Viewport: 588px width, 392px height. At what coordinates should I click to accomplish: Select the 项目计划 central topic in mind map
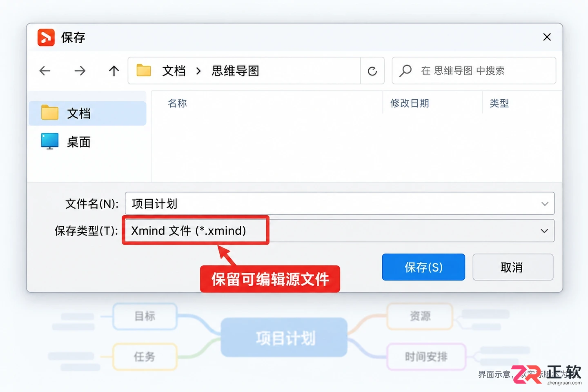pyautogui.click(x=284, y=338)
